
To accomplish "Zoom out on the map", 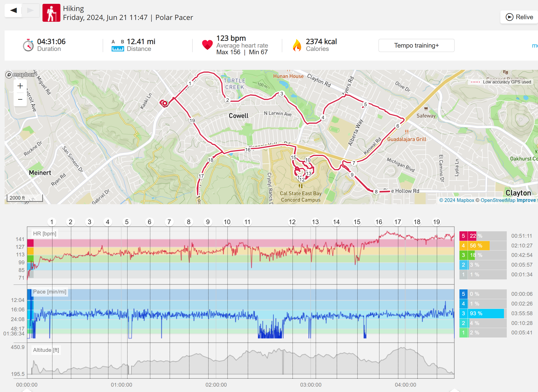I will pos(20,99).
